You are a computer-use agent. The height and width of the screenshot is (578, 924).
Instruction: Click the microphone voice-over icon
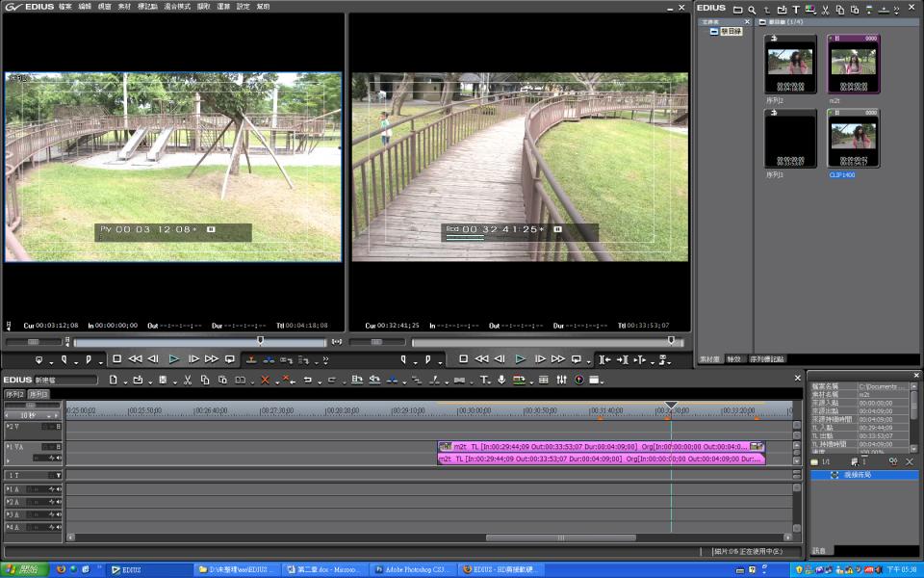point(501,380)
